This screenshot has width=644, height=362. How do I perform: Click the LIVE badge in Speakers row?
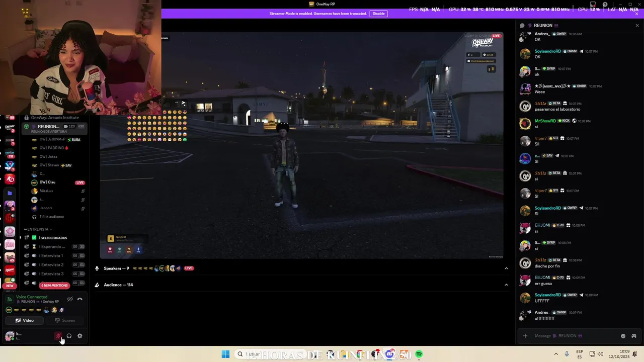coord(189,268)
